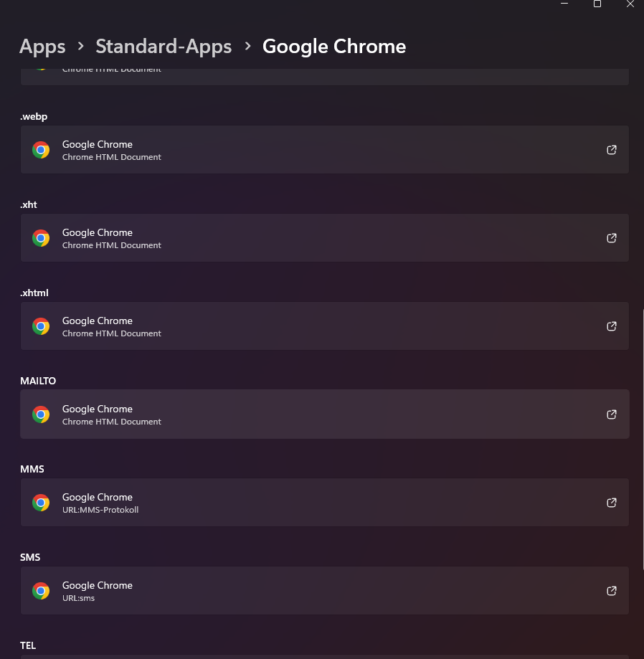This screenshot has height=659, width=644.
Task: Change default app for .xhtml files
Action: [x=324, y=326]
